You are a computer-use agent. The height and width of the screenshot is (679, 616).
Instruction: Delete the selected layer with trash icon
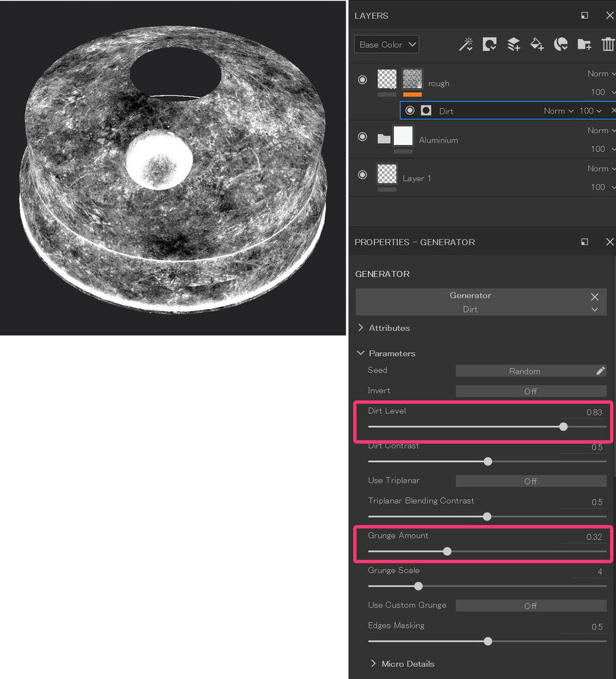(x=608, y=44)
